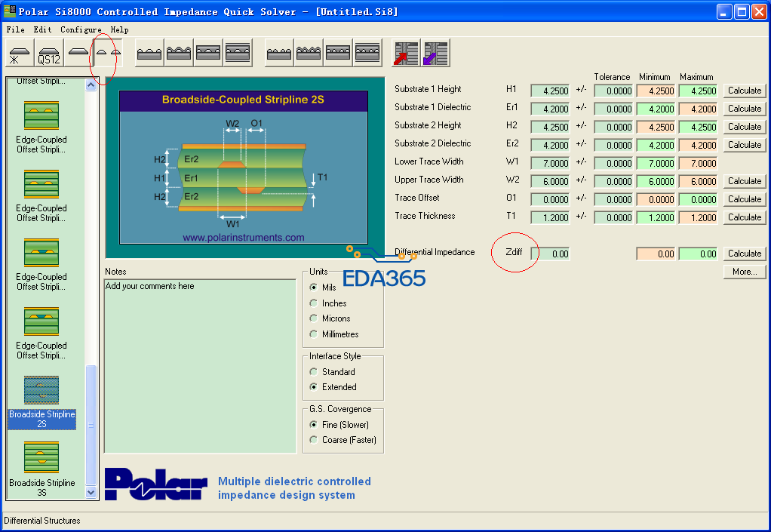Select the single-ended trace toolbar icon

(x=78, y=53)
